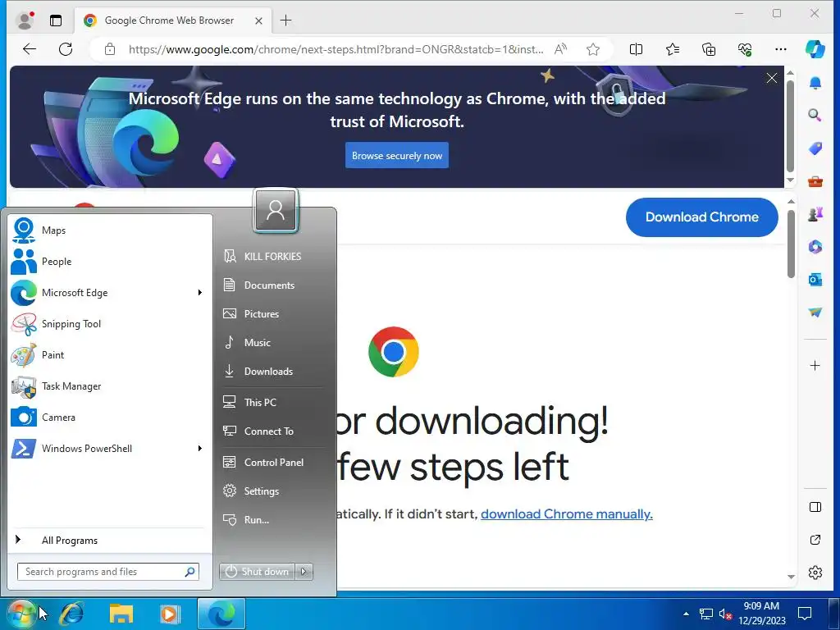Viewport: 840px width, 630px height.
Task: Open Drop paper plane in sidebar
Action: pyautogui.click(x=815, y=313)
